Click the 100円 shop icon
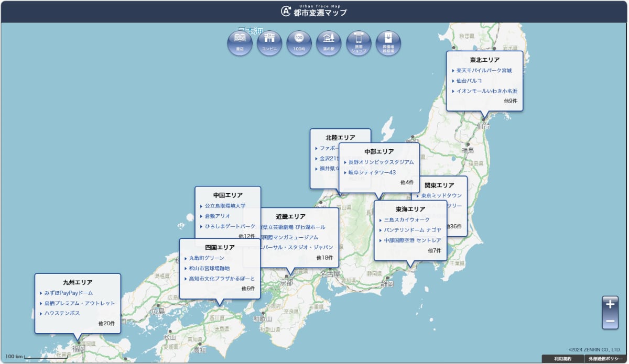This screenshot has width=629, height=364. tap(299, 42)
